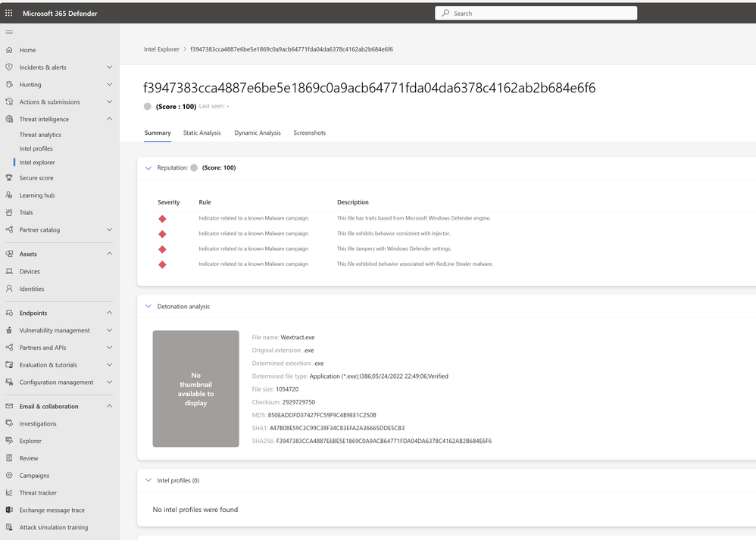Collapse the Intel profiles section chevron

click(148, 480)
